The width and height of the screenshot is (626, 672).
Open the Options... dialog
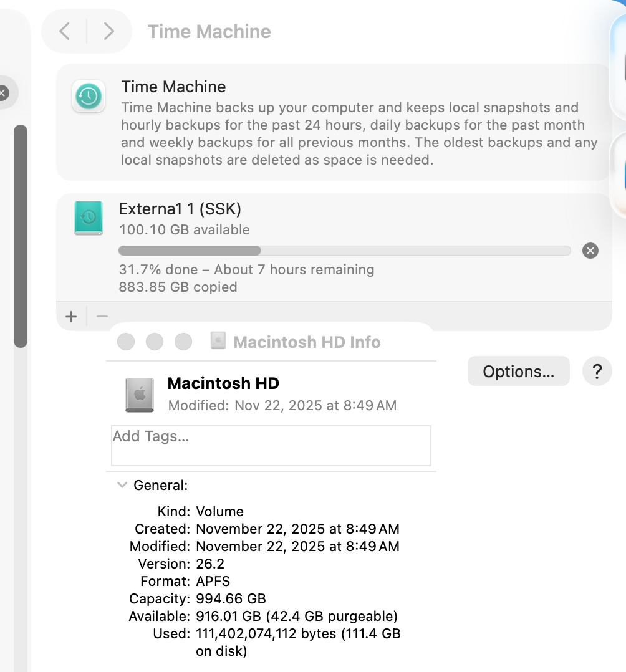coord(518,371)
